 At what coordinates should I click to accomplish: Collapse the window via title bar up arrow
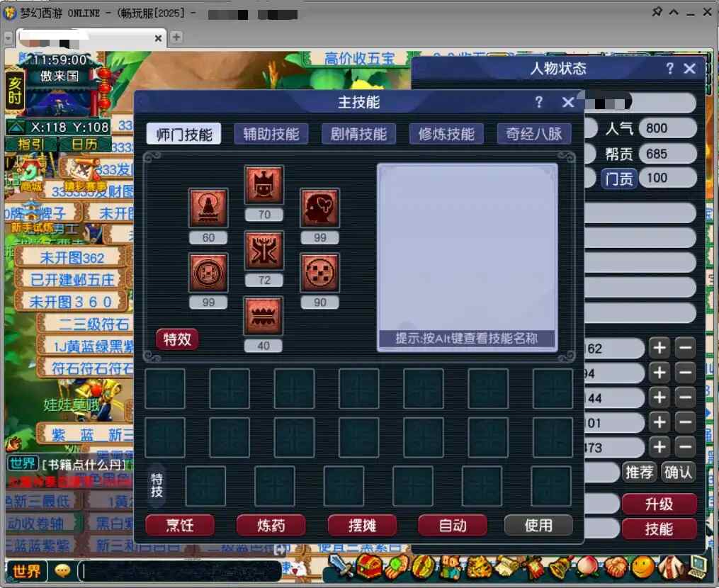pyautogui.click(x=674, y=11)
